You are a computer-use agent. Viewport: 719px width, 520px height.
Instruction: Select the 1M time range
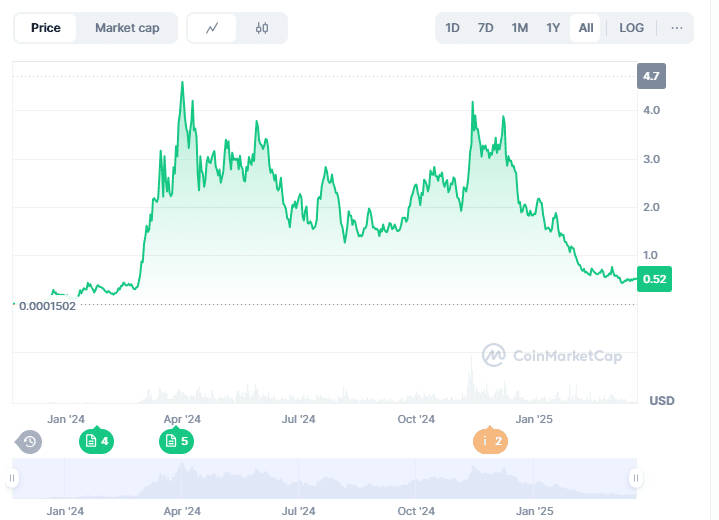[520, 28]
